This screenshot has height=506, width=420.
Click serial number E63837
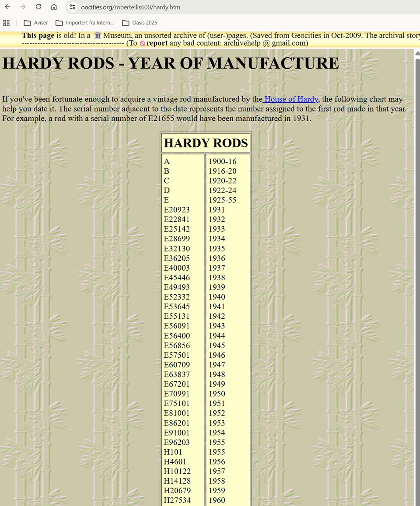coord(177,375)
